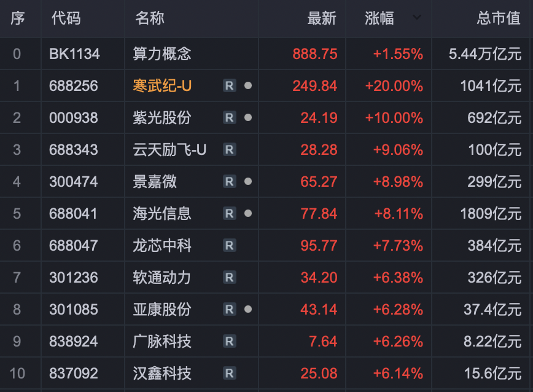
Task: Click the R badge beside 汉鑫科技
Action: point(229,373)
